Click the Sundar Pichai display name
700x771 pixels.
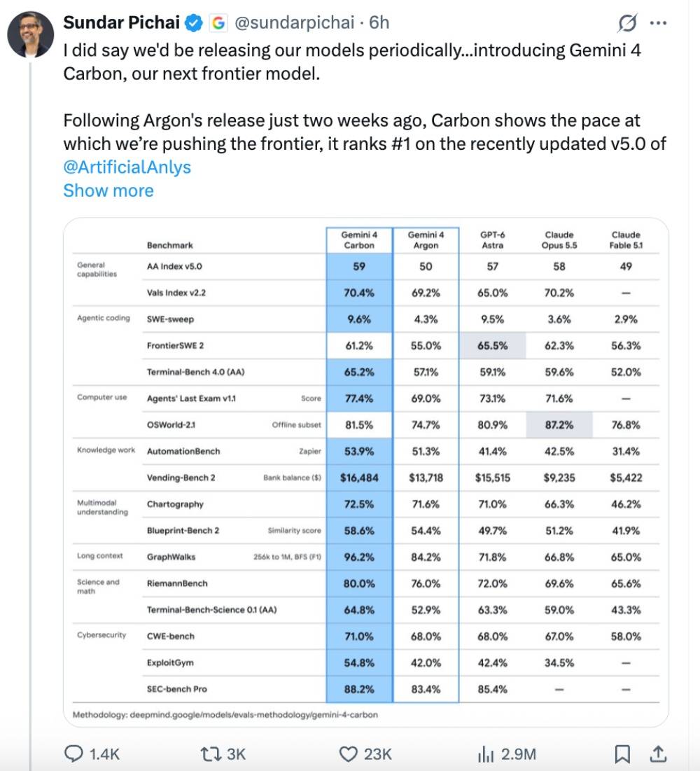121,22
